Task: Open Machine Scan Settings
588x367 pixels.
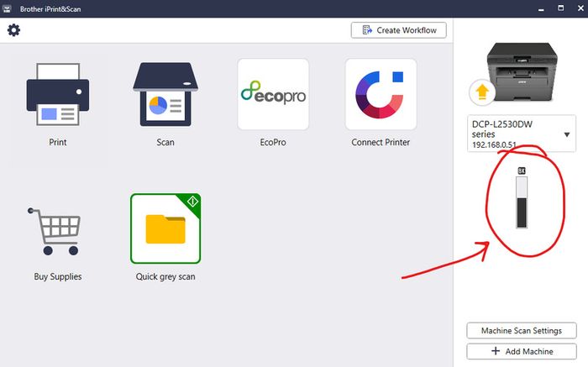Action: click(522, 331)
